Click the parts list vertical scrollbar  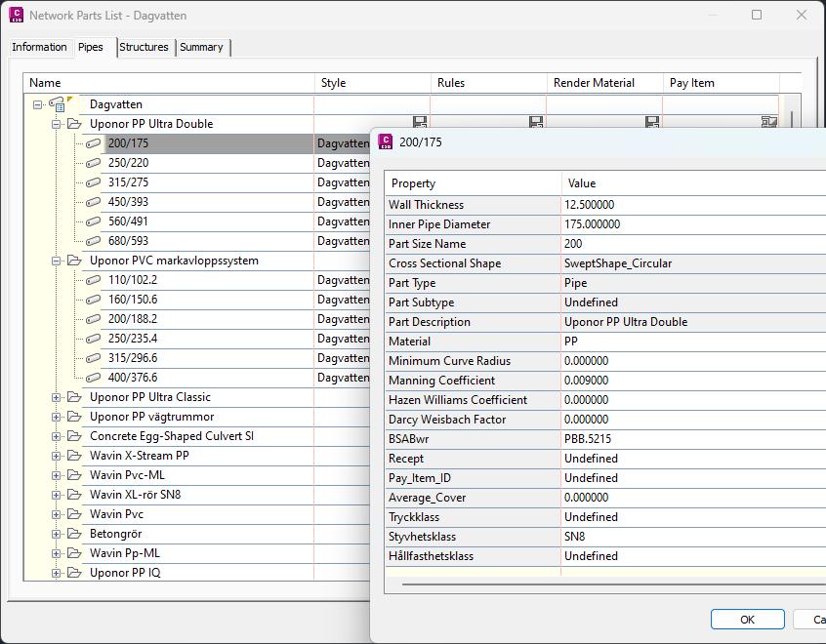pyautogui.click(x=791, y=118)
